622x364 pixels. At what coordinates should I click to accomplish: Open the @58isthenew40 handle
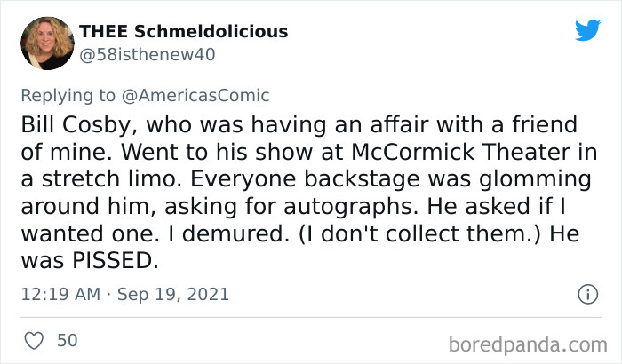pos(148,54)
